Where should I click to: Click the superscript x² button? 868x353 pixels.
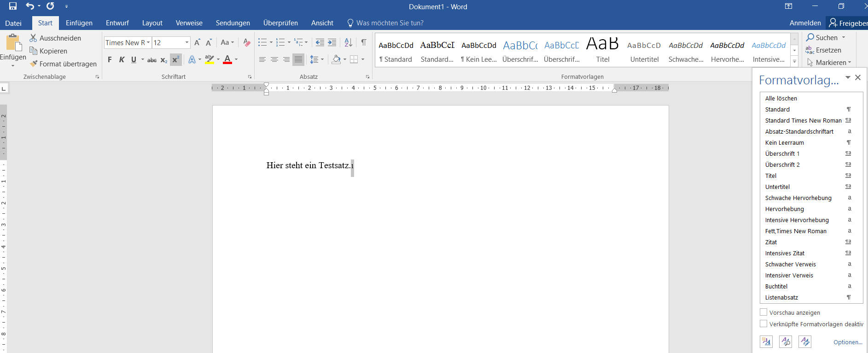coord(175,59)
